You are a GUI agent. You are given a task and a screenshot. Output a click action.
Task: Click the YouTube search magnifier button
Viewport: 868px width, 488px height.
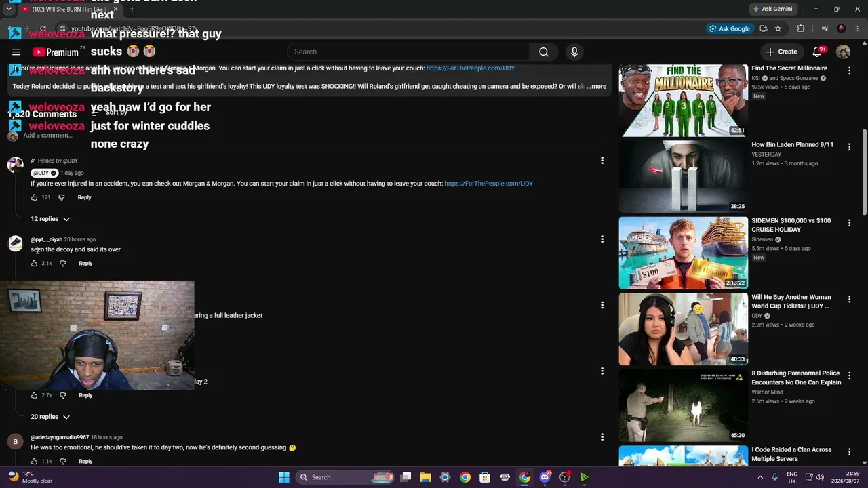(x=544, y=52)
